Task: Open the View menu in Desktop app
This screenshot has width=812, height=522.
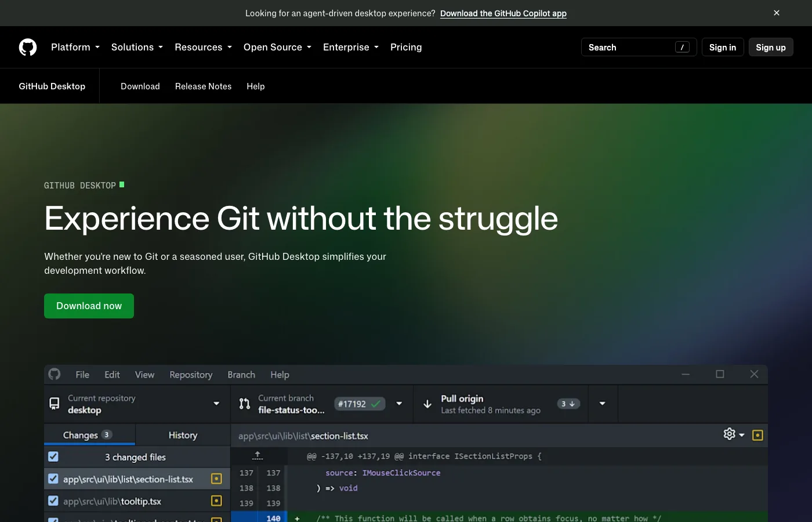Action: click(x=144, y=375)
